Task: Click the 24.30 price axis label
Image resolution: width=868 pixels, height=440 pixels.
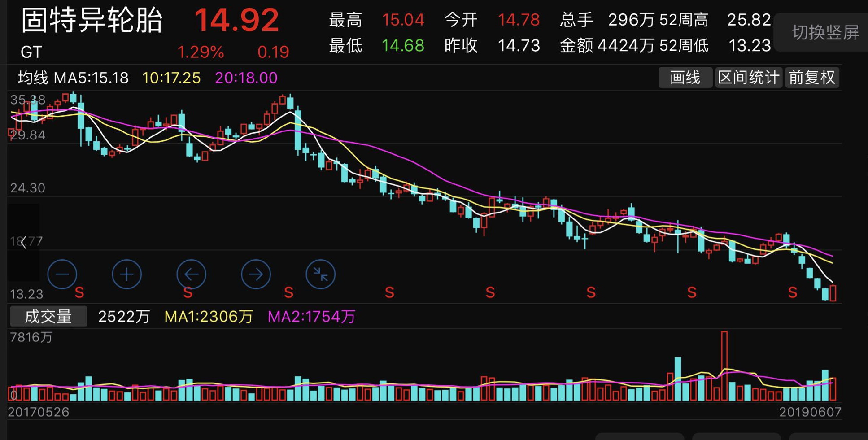Action: [28, 188]
